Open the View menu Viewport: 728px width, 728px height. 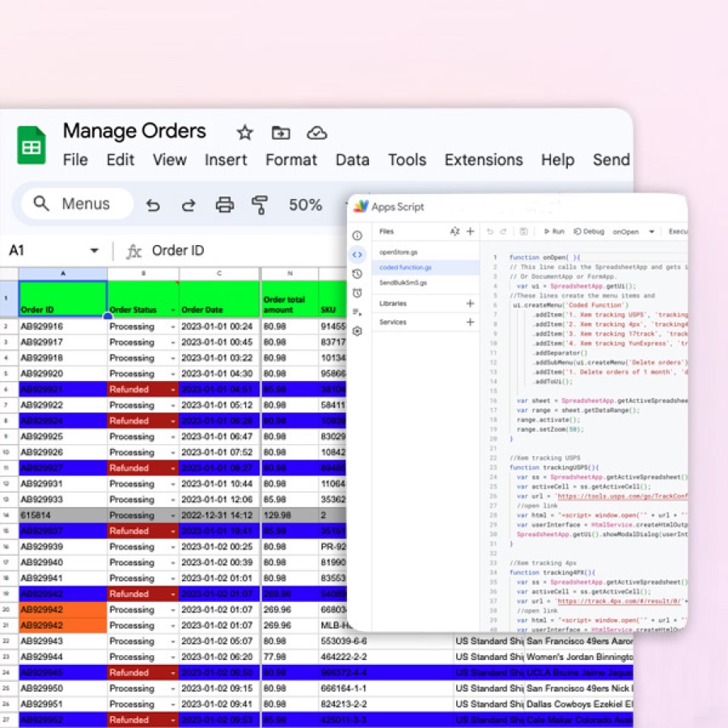coord(170,159)
